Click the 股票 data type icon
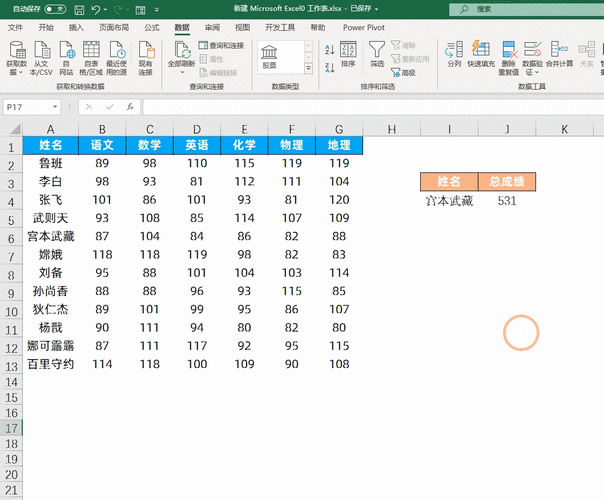This screenshot has width=604, height=500. pyautogui.click(x=269, y=57)
